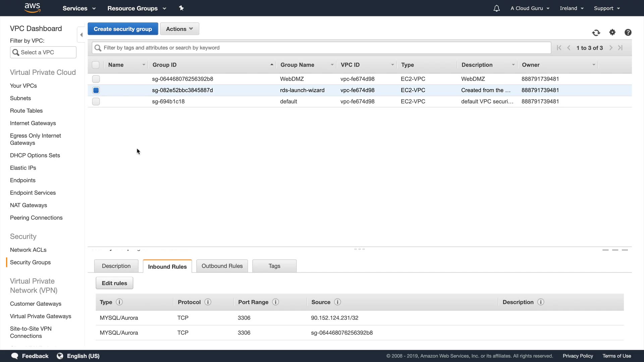The image size is (644, 362).
Task: Switch to the Outbound Rules tab
Action: [x=222, y=266]
